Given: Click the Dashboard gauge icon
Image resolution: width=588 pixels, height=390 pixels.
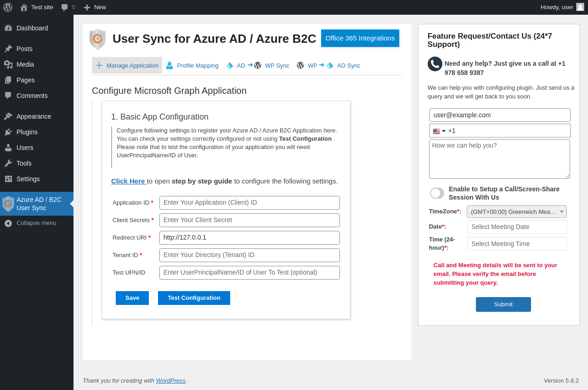Looking at the screenshot, I should coord(8,28).
